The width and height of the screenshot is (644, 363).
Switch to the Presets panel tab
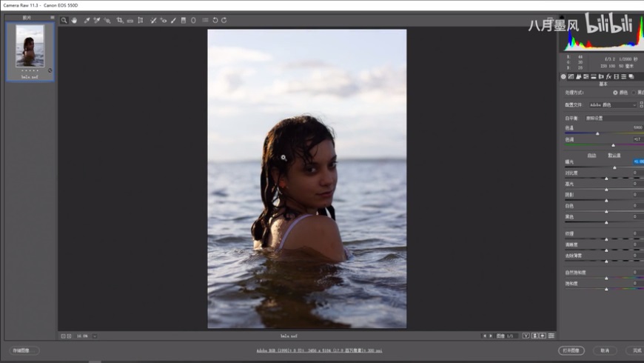click(624, 76)
